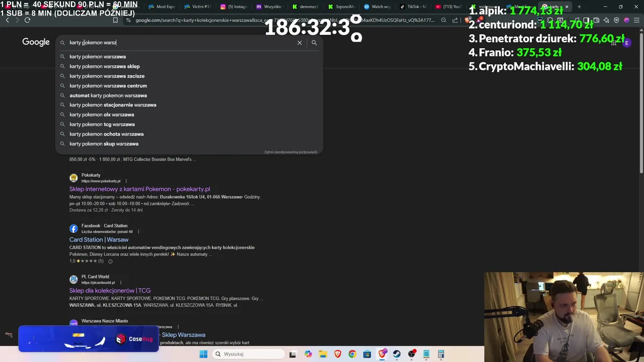Open Google account avatar E
The image size is (644, 362).
[x=626, y=43]
